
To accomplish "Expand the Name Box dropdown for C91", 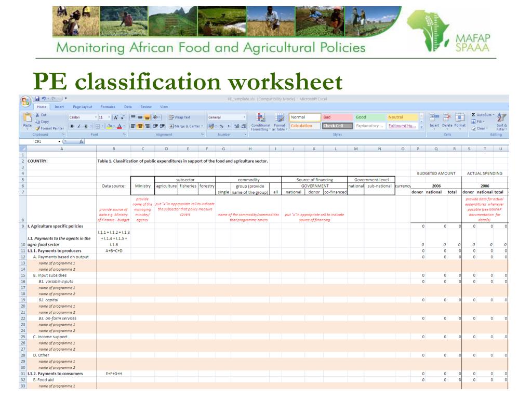I will click(x=59, y=141).
